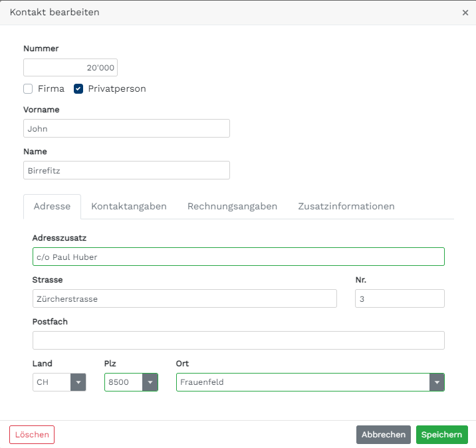Check the Firma checkbox
This screenshot has width=476, height=448.
click(x=28, y=88)
